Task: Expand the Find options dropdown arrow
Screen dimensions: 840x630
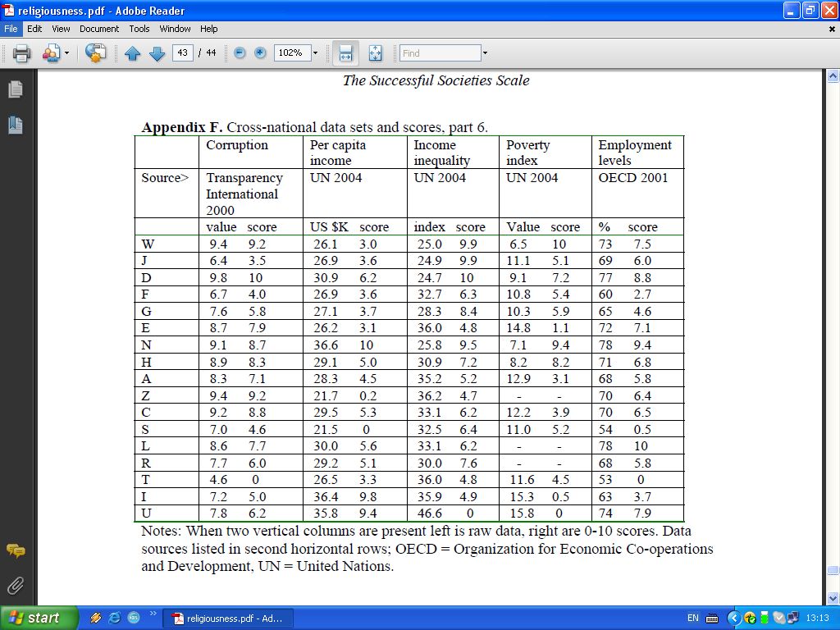Action: [x=485, y=53]
